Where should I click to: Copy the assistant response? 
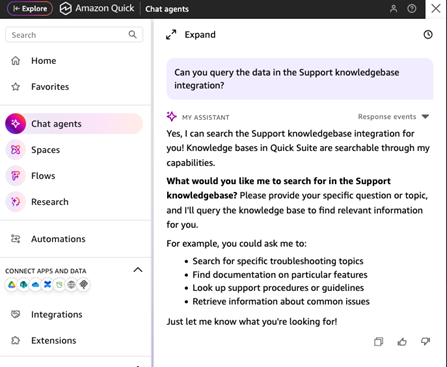378,342
